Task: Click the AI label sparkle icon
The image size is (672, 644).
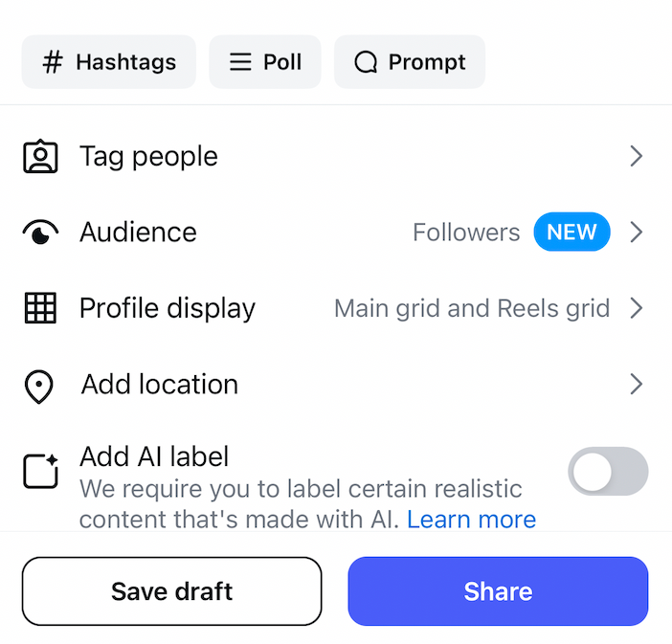Action: tap(40, 469)
